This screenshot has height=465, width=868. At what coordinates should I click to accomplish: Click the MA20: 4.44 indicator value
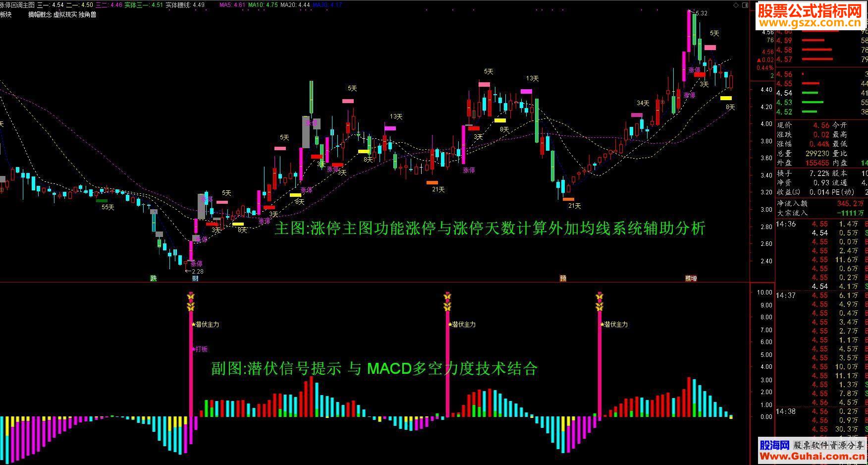(295, 5)
